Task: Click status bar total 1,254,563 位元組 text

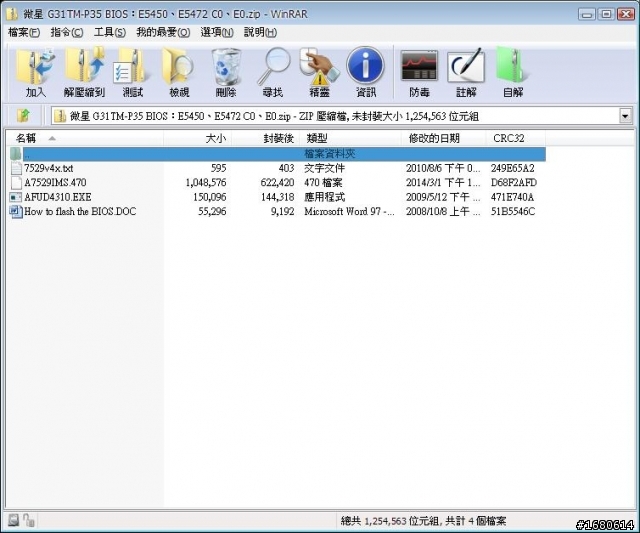Action: click(423, 521)
